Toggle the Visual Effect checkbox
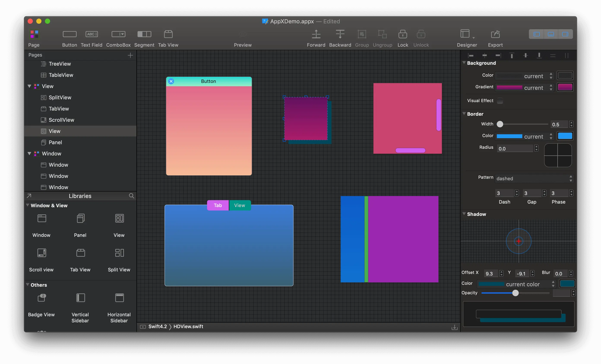This screenshot has height=364, width=601. (500, 101)
